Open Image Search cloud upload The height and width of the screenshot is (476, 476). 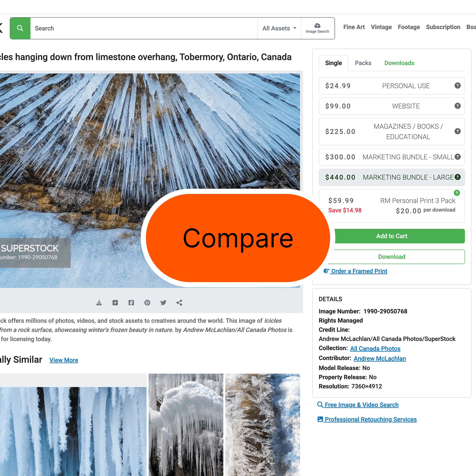coord(317,28)
